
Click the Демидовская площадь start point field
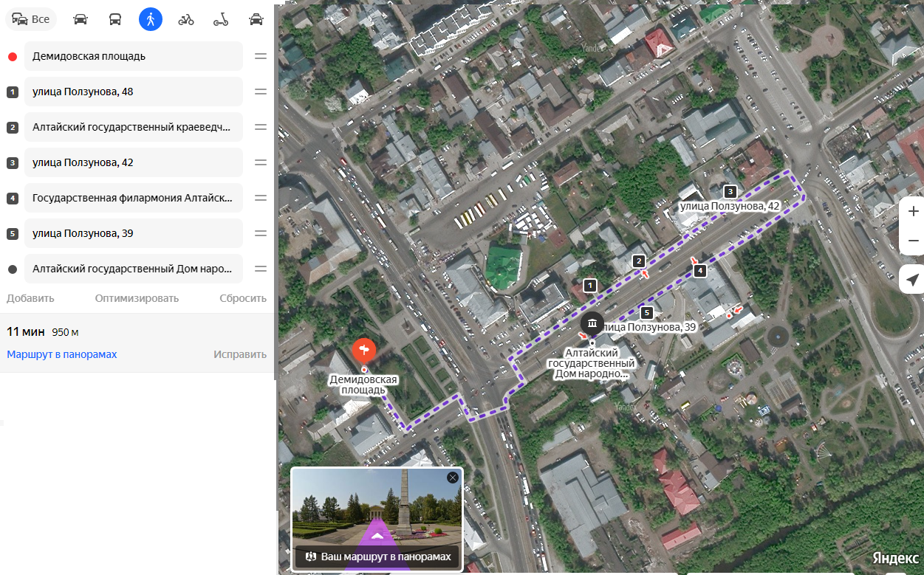click(x=134, y=56)
